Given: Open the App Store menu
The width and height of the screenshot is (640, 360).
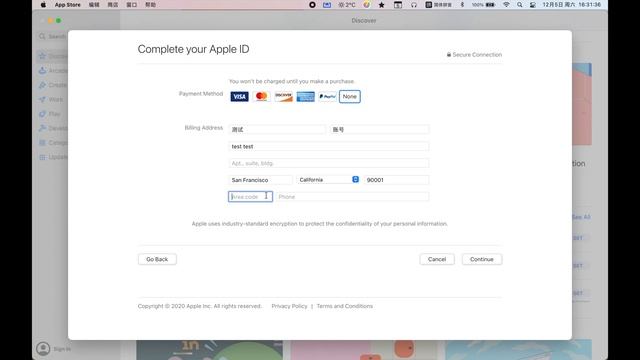Looking at the screenshot, I should (x=68, y=5).
